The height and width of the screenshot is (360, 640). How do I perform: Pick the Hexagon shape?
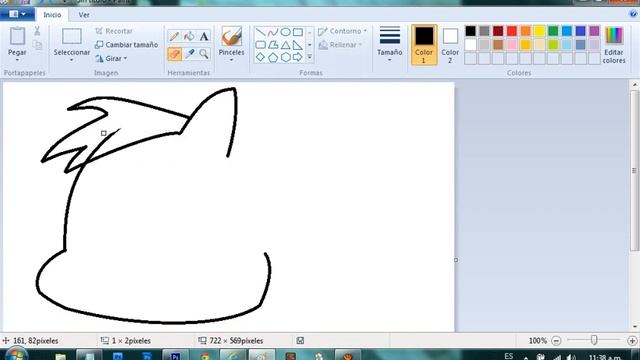pos(285,57)
